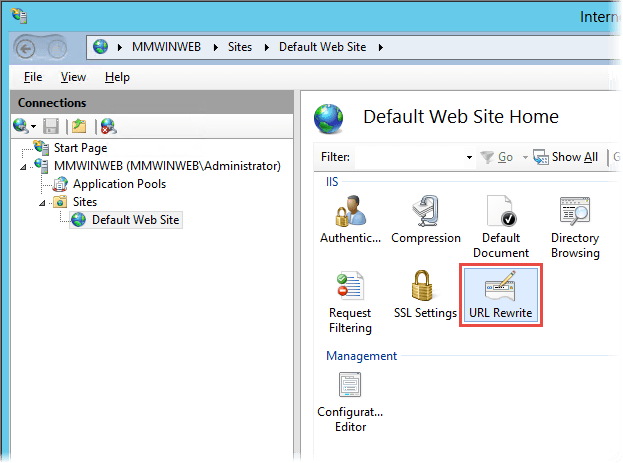Image resolution: width=623 pixels, height=463 pixels.
Task: Click the IIS Manager app icon in title bar
Action: coord(19,15)
